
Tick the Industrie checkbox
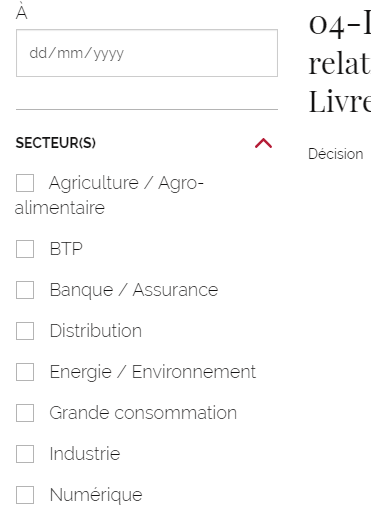(x=25, y=454)
